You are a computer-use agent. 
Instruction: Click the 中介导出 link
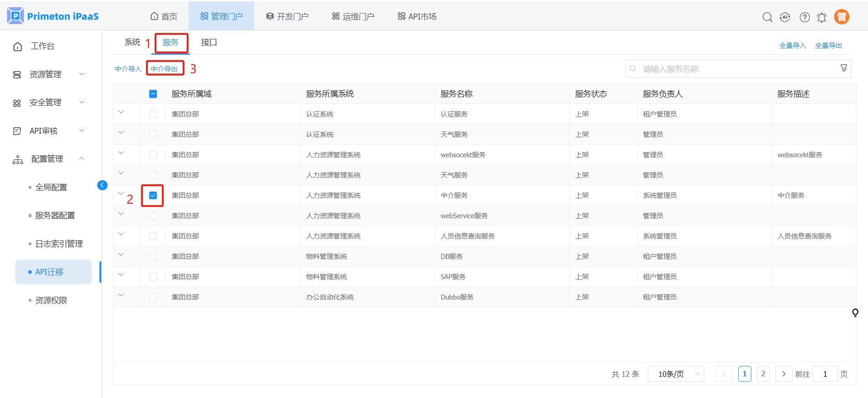[x=164, y=69]
